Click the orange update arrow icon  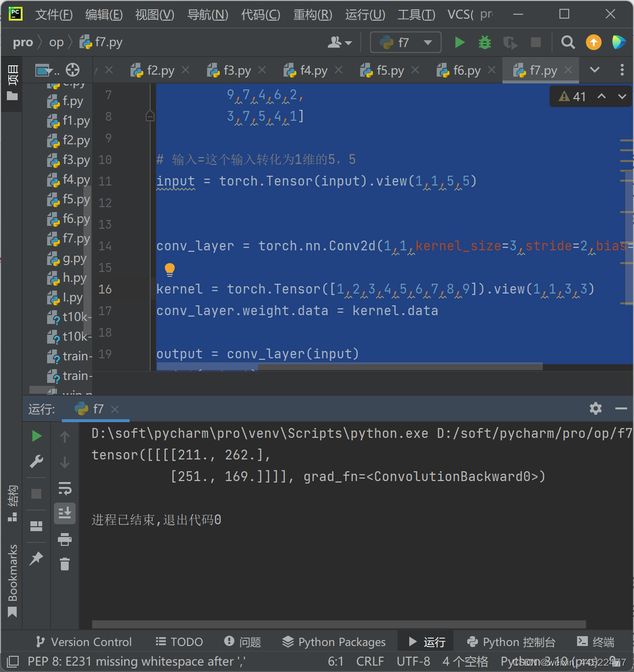[x=594, y=43]
